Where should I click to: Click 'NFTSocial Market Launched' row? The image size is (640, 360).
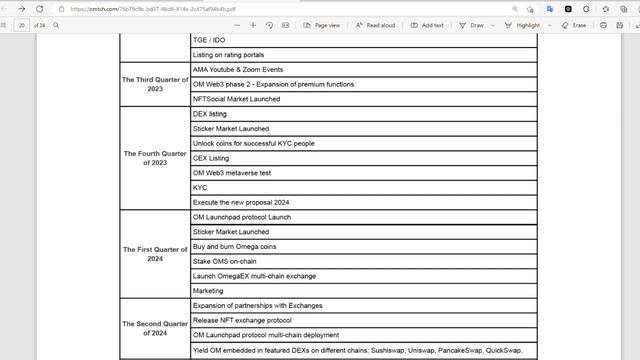tap(364, 99)
